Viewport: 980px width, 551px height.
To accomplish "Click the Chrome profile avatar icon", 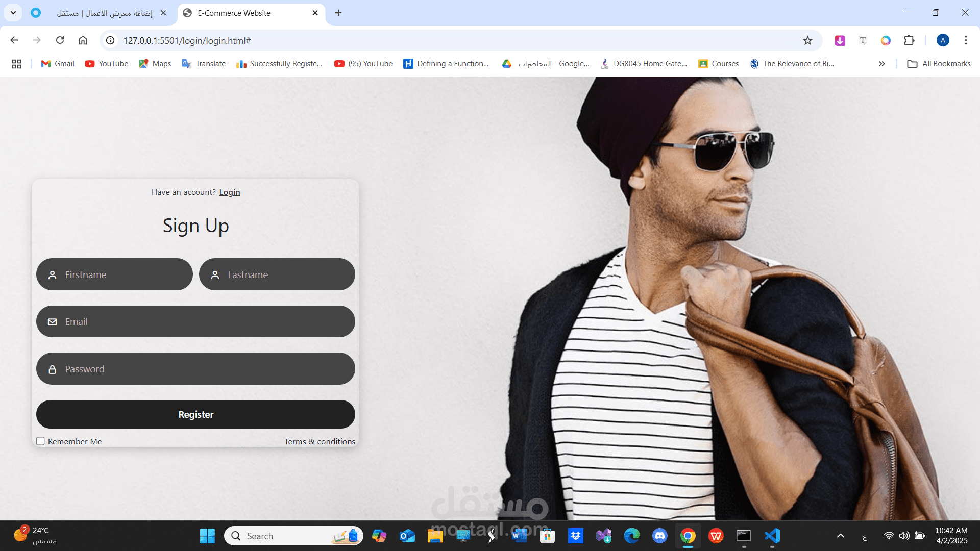I will (x=943, y=40).
